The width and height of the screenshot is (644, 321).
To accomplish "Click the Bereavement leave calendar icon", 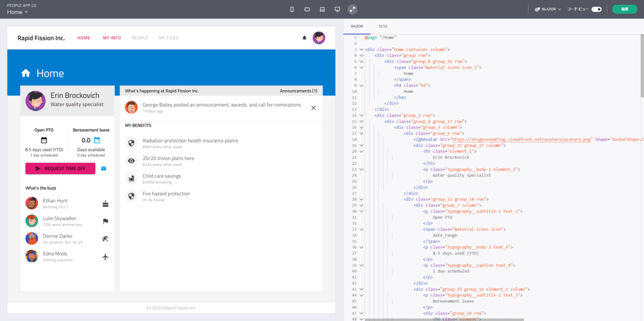I will [x=97, y=140].
